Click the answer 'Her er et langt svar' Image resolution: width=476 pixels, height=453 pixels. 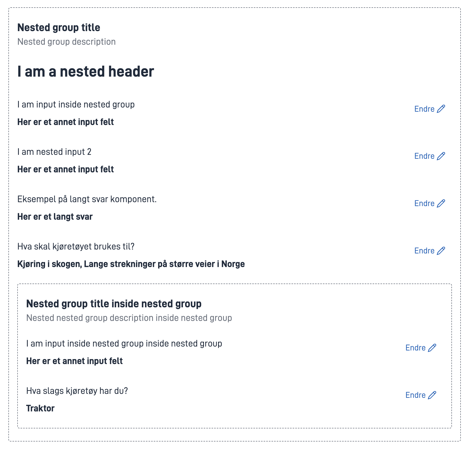coord(55,217)
